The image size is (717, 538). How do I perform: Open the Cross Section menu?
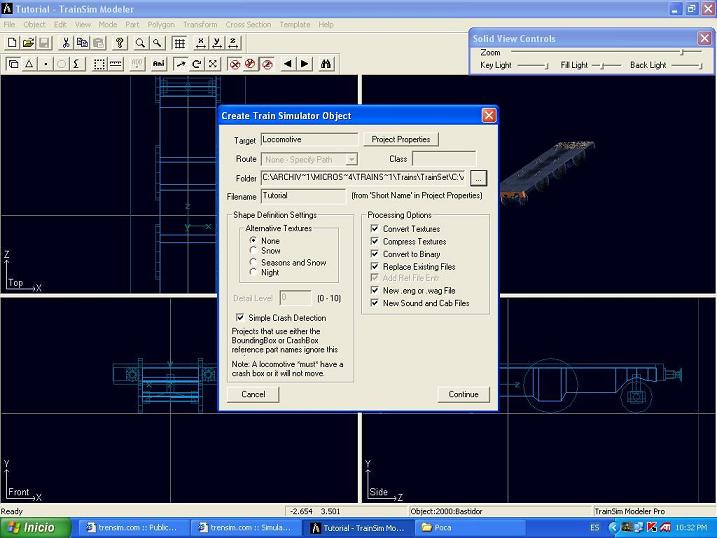(x=248, y=24)
